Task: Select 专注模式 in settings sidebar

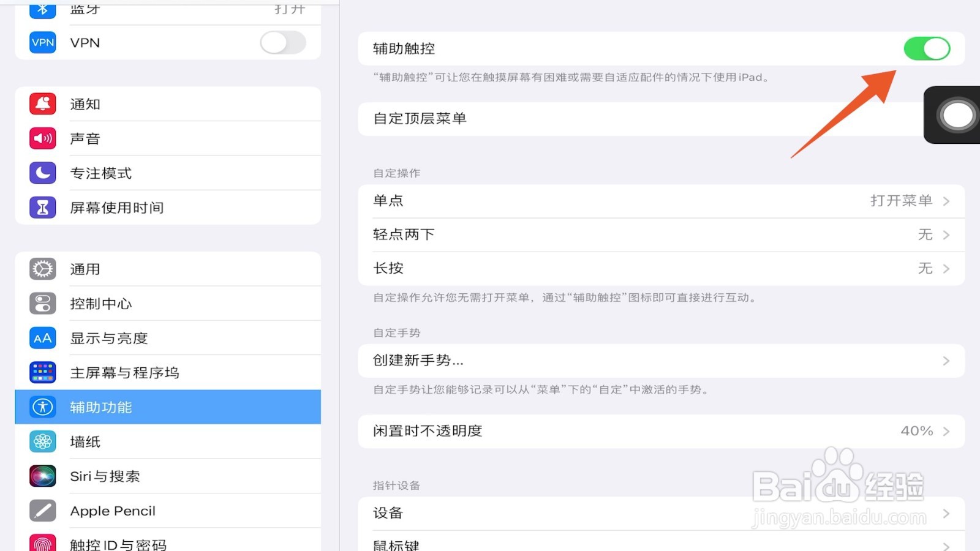Action: (x=168, y=173)
